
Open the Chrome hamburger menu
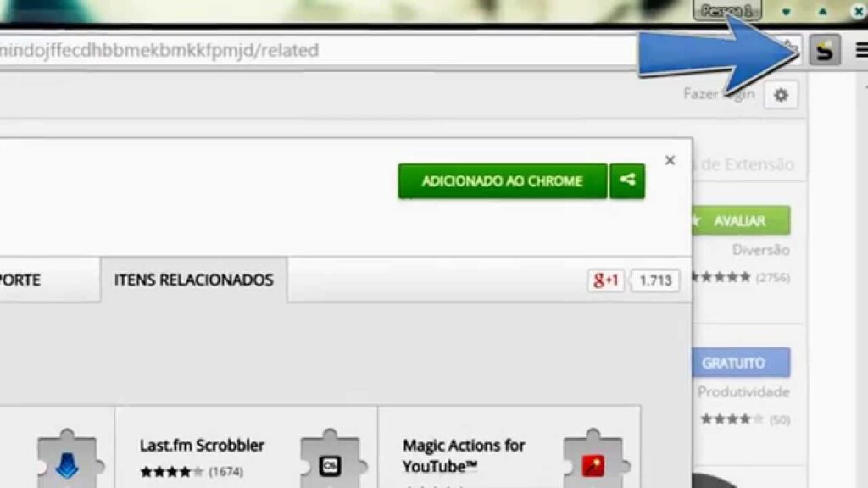pyautogui.click(x=861, y=50)
